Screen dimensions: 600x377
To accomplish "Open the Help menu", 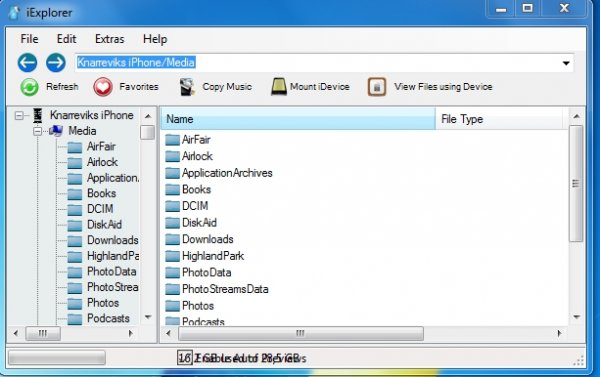I will [155, 39].
